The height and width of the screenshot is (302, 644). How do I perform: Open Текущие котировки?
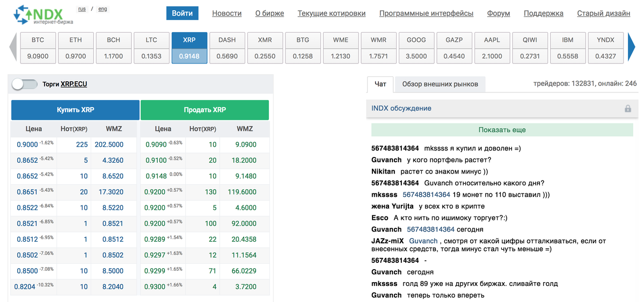point(332,13)
